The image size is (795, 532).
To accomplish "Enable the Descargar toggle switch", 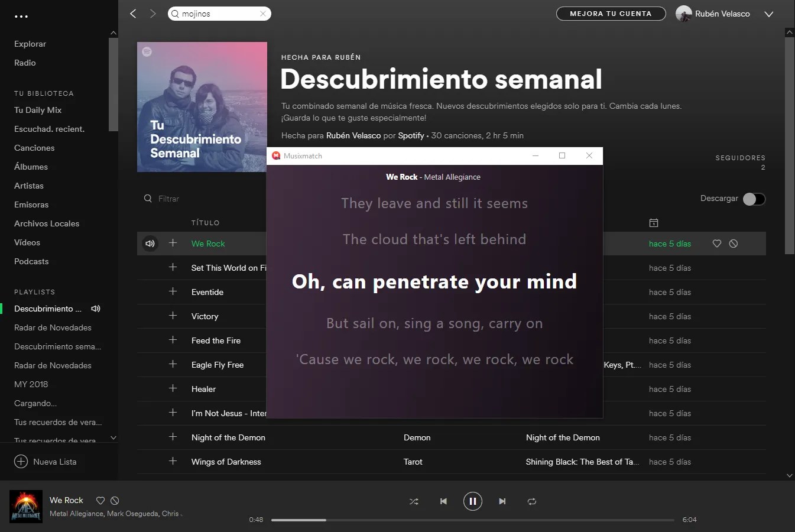I will click(754, 199).
